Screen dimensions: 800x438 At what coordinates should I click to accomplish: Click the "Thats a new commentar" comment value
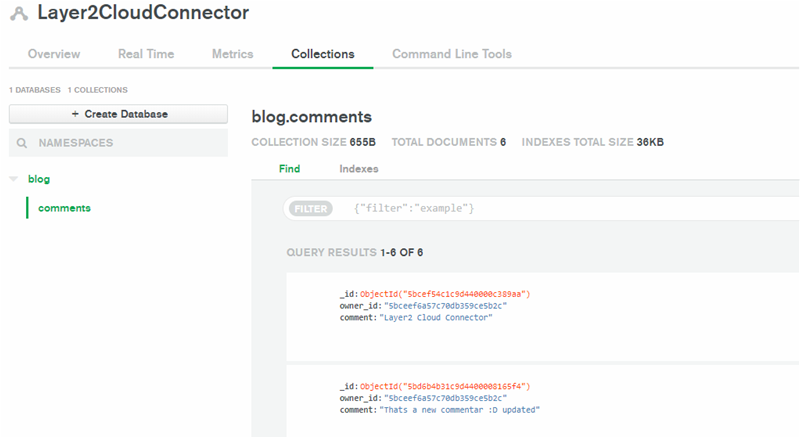tap(460, 410)
